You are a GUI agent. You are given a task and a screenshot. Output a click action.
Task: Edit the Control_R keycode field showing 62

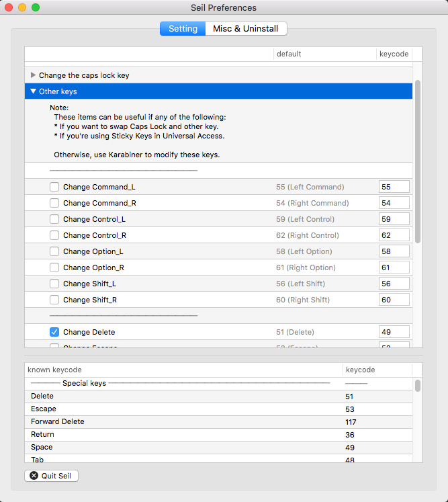pyautogui.click(x=394, y=235)
